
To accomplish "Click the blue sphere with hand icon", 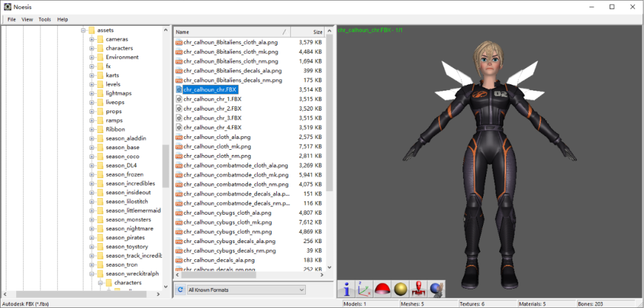I will coord(437,289).
